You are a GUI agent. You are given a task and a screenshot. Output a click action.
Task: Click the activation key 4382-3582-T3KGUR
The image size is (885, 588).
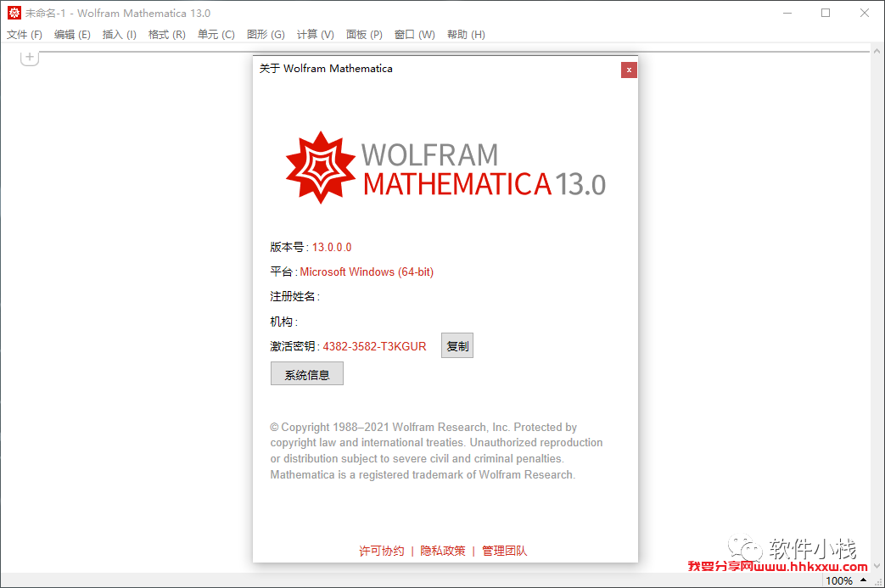[374, 346]
